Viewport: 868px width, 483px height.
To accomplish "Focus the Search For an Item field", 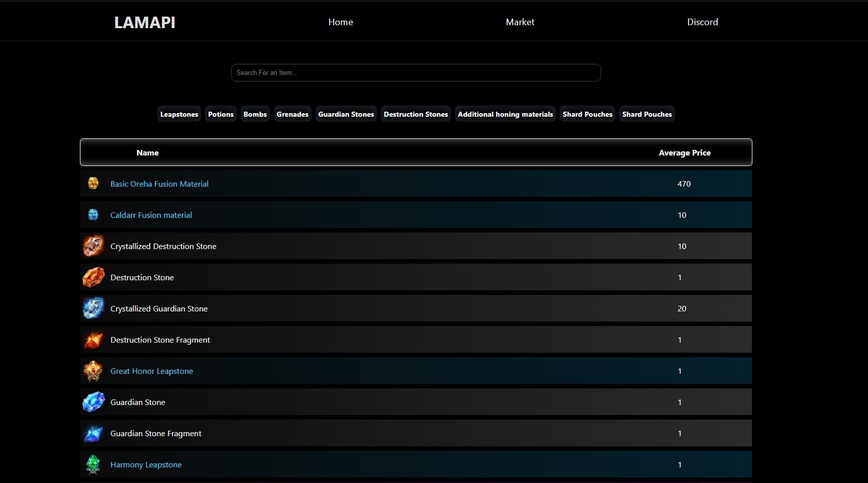I will coord(416,72).
